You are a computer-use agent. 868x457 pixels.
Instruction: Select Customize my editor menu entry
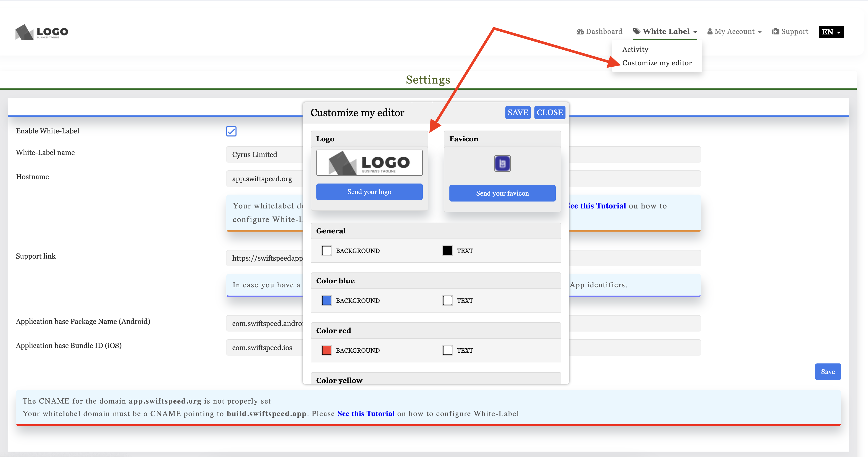tap(657, 63)
